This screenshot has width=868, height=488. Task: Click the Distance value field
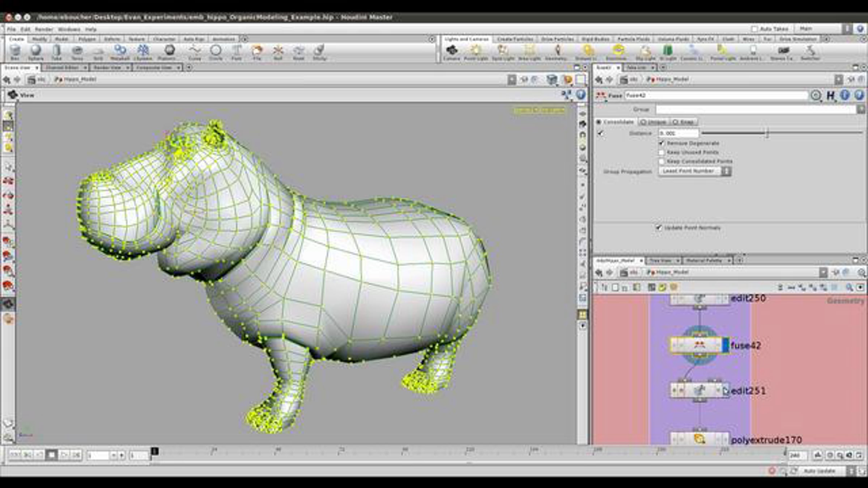678,133
